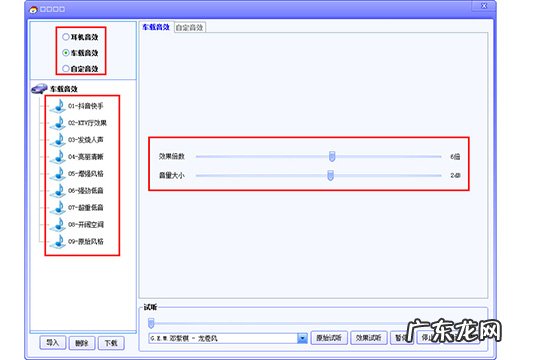The width and height of the screenshot is (540, 360).
Task: Click the note icon next to 05-增强风格
Action: pos(58,174)
